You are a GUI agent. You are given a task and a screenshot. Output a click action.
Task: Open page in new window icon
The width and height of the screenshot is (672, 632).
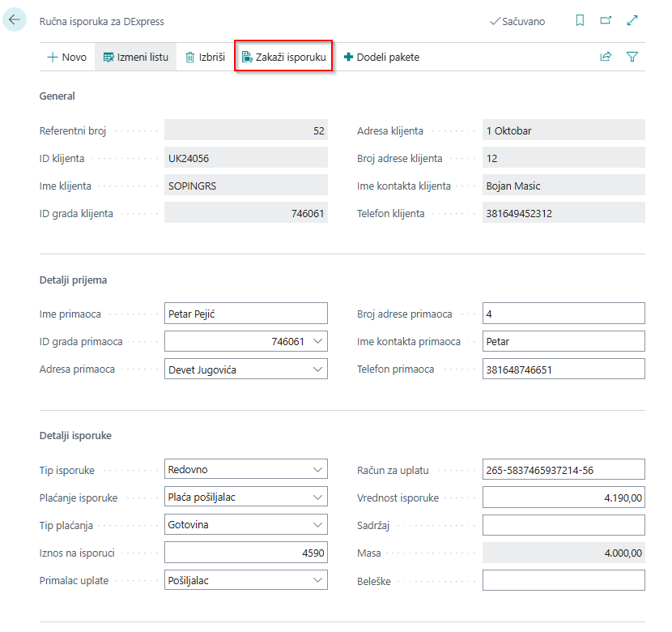tap(606, 21)
